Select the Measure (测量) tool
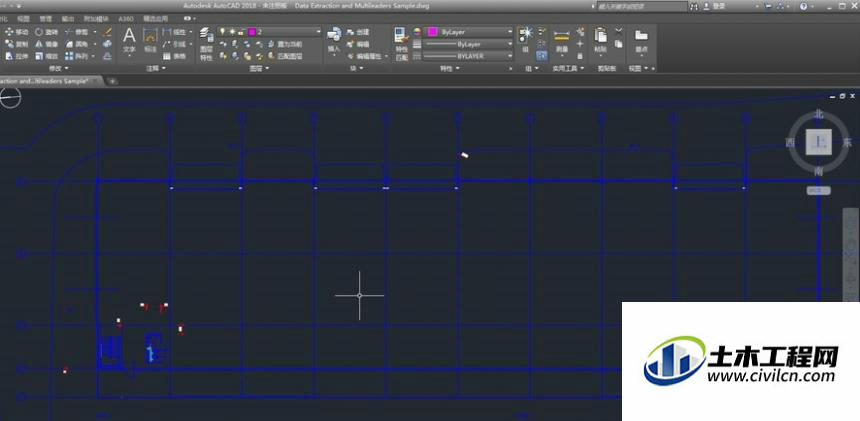860x421 pixels. 561,42
